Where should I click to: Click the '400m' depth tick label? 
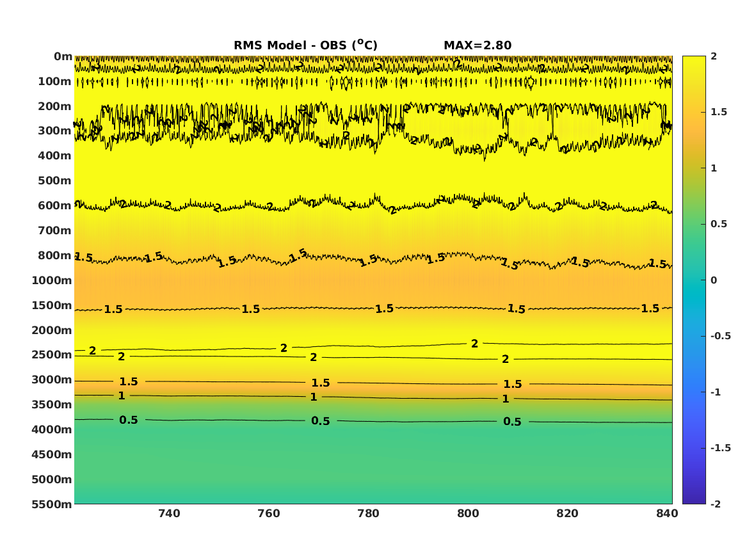pyautogui.click(x=55, y=156)
